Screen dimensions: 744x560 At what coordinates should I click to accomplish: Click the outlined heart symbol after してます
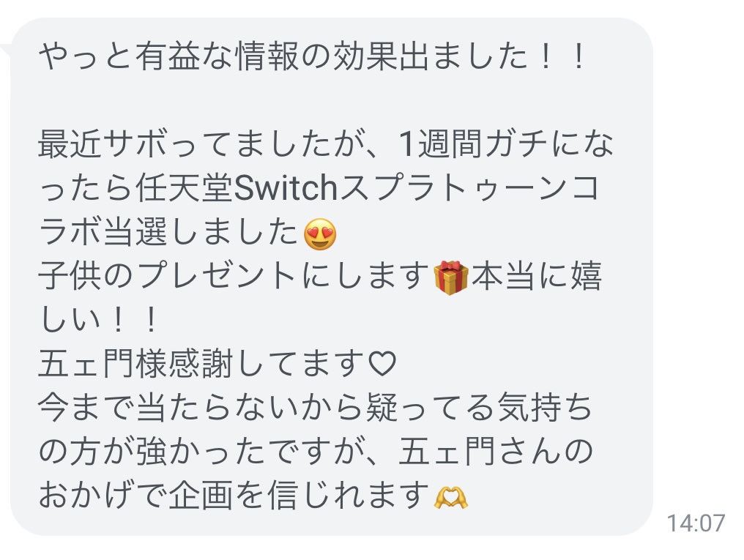click(x=382, y=365)
